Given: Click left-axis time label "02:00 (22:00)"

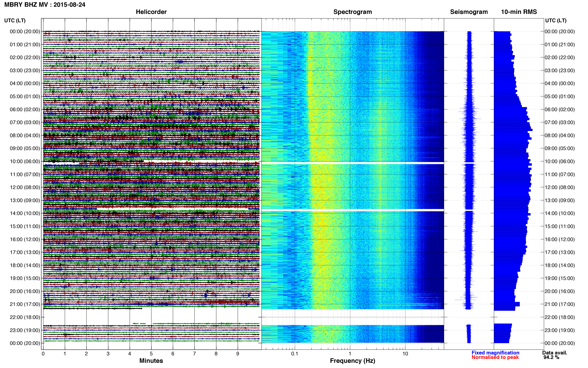Looking at the screenshot, I should pyautogui.click(x=25, y=57).
